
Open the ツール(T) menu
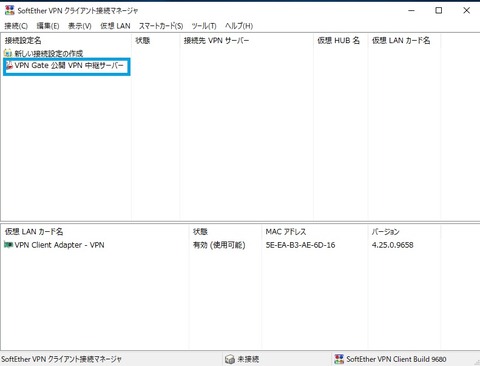coord(204,26)
